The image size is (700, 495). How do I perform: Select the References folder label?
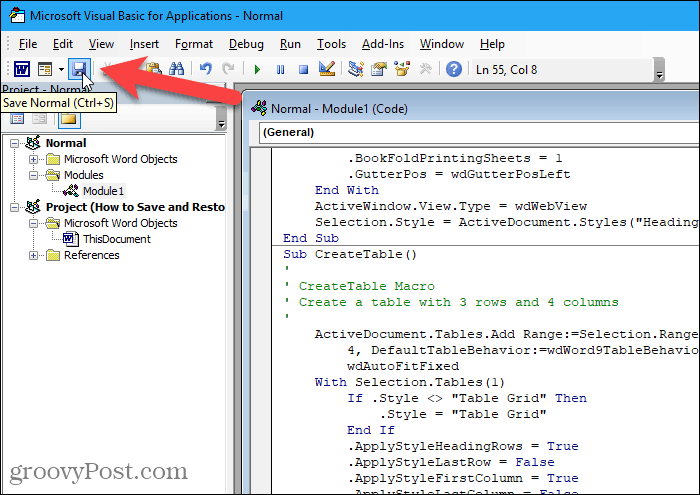92,255
